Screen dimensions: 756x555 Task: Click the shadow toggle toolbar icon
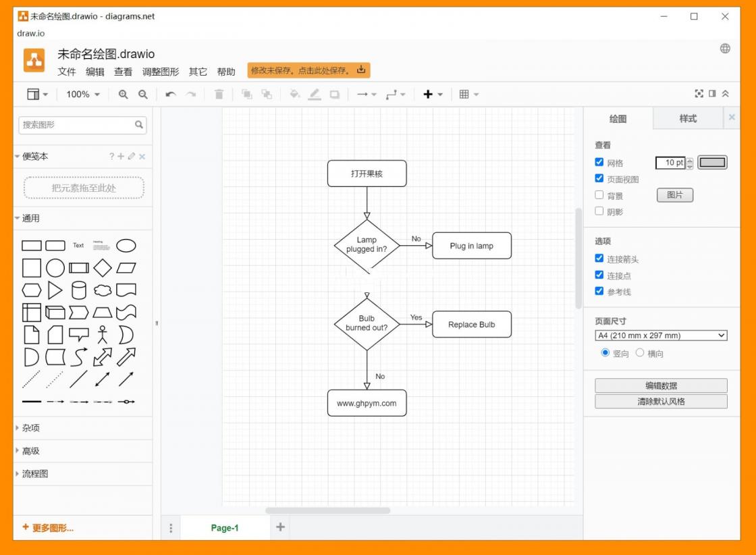tap(335, 95)
